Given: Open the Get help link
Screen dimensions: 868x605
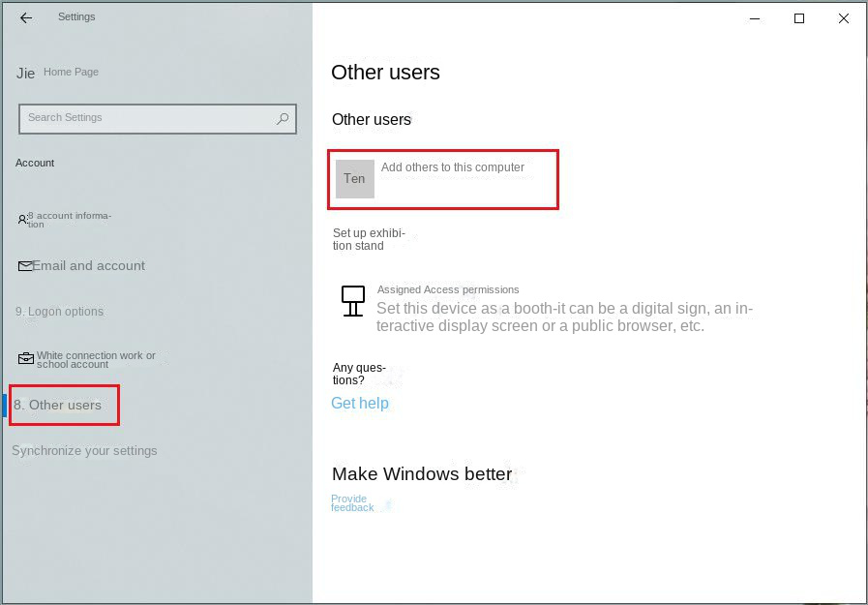Looking at the screenshot, I should [x=360, y=404].
